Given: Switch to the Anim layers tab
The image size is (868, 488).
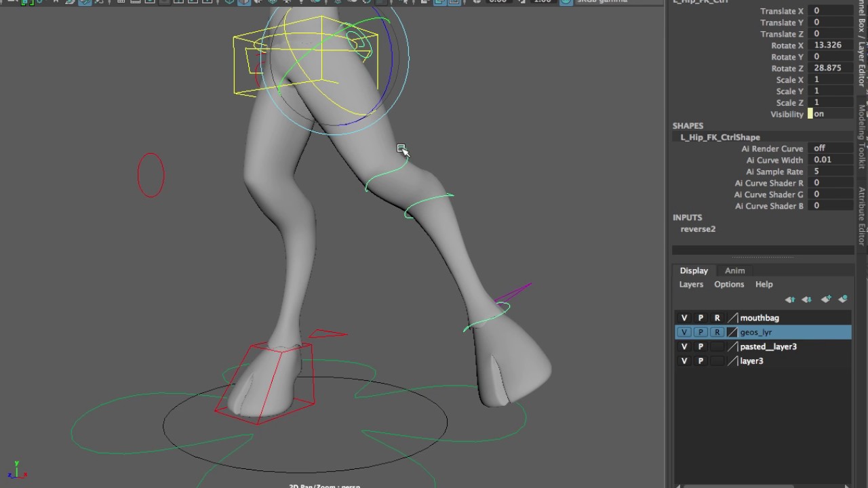Looking at the screenshot, I should click(734, 270).
